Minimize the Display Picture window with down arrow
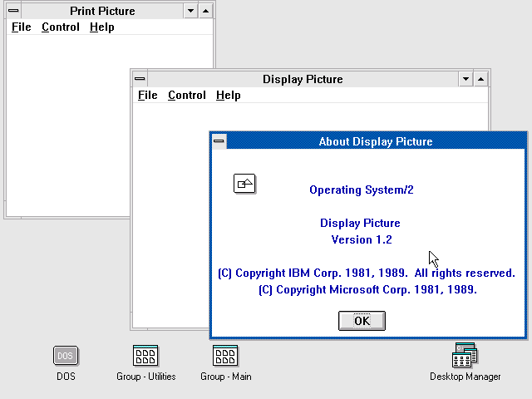 [x=465, y=79]
